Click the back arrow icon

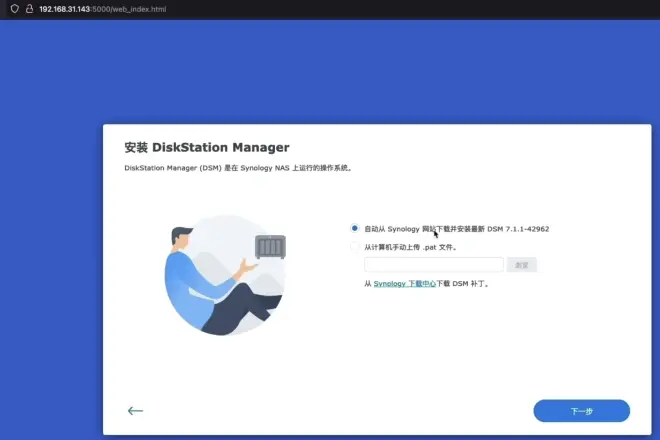click(135, 411)
